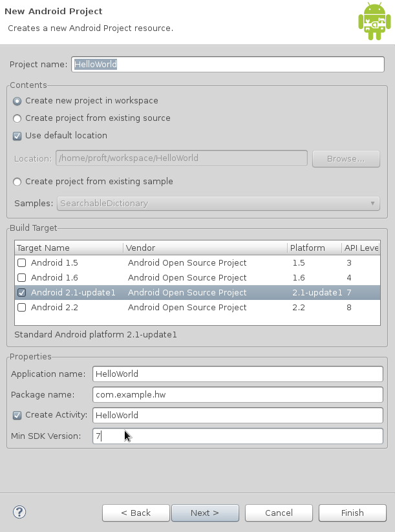Check the Android 1.5 target checkbox
Image resolution: width=395 pixels, height=532 pixels.
tap(22, 262)
